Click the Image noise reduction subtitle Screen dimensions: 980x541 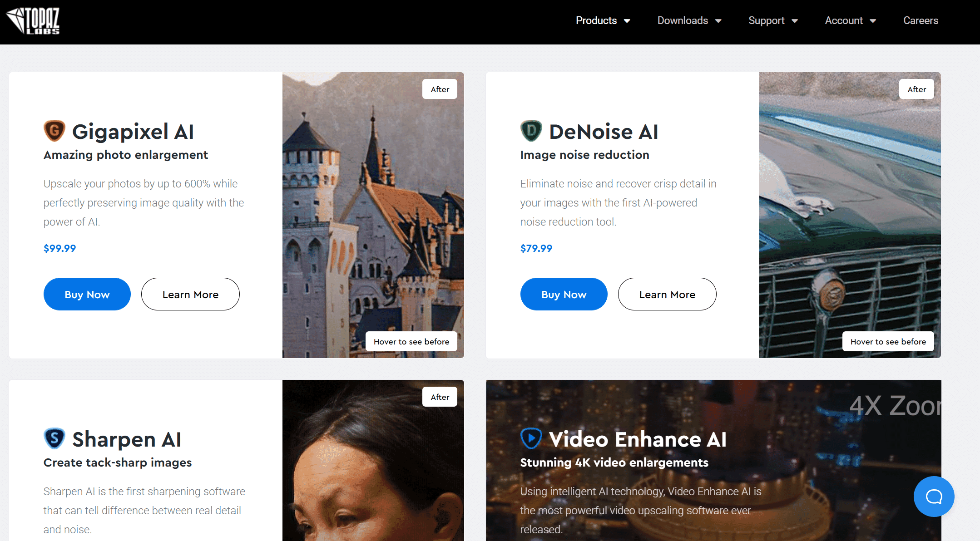point(585,155)
